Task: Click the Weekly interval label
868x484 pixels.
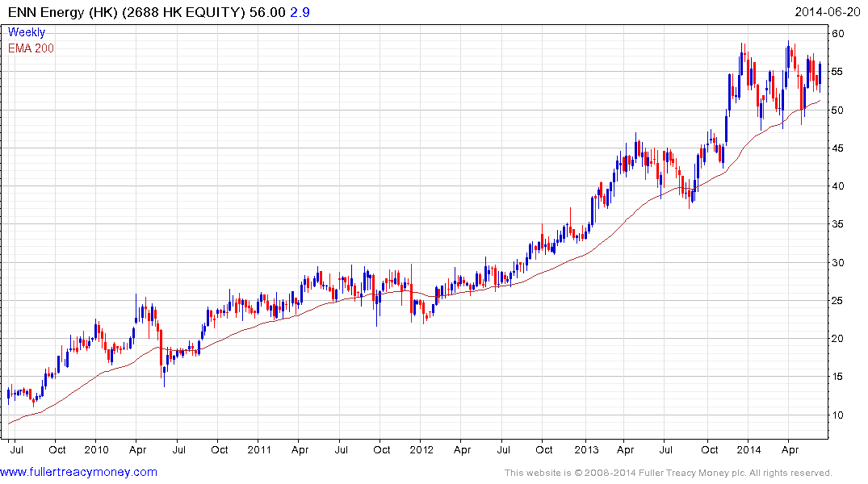Action: [x=27, y=32]
